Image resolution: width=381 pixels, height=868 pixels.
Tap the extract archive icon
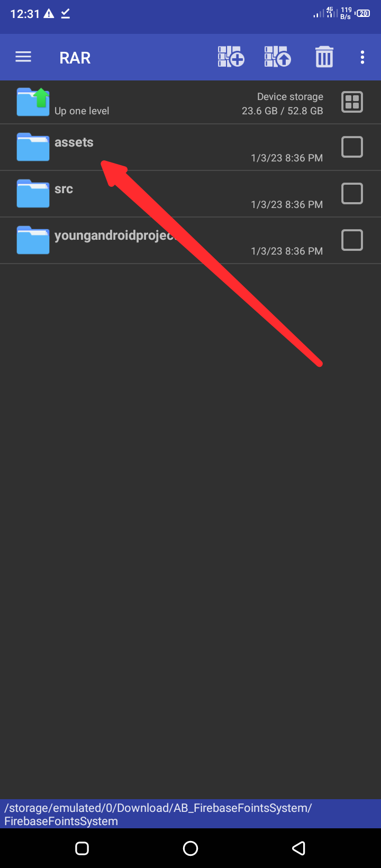click(277, 57)
